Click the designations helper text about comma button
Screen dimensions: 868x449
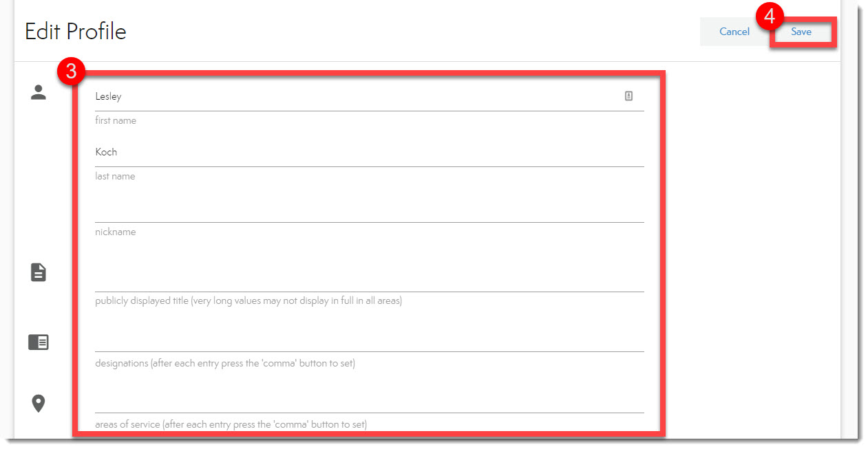225,364
